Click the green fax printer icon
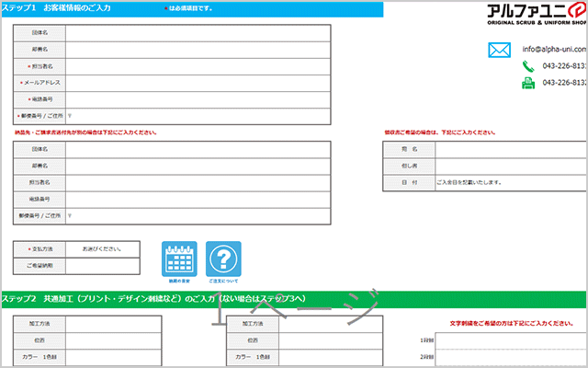 coord(528,83)
